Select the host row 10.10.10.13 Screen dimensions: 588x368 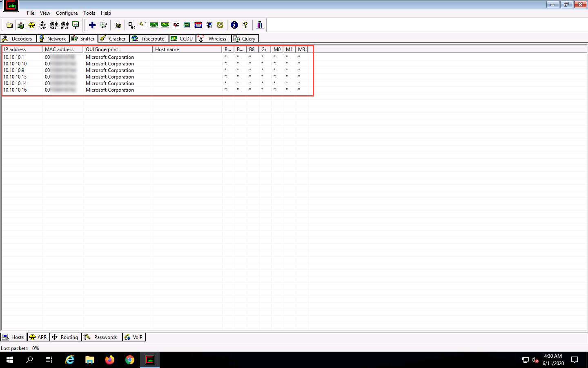155,77
